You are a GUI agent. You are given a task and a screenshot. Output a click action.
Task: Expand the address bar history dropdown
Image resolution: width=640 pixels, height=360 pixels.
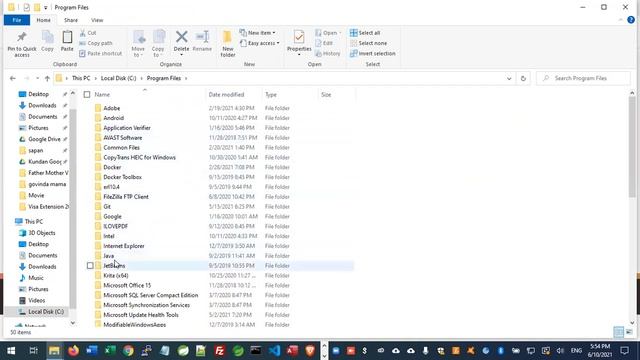click(509, 78)
